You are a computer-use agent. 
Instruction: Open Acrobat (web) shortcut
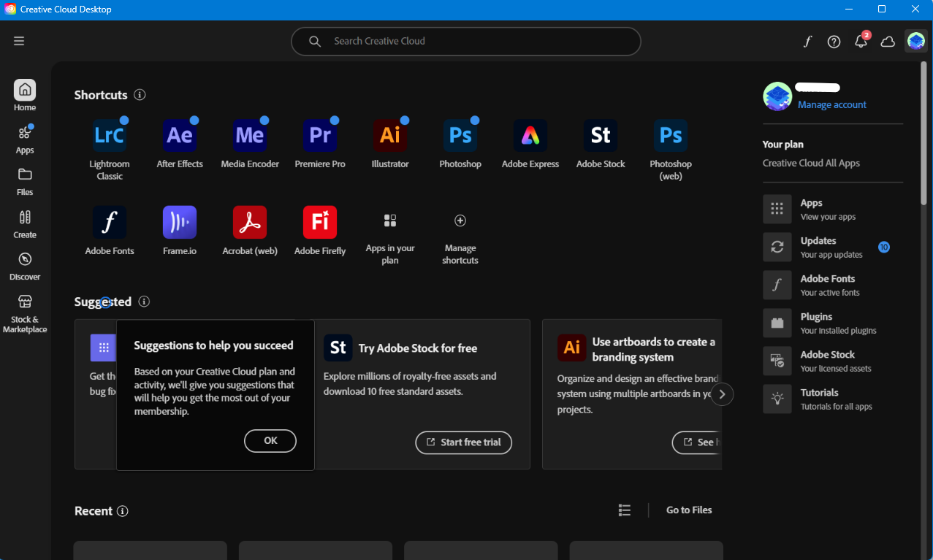(250, 222)
